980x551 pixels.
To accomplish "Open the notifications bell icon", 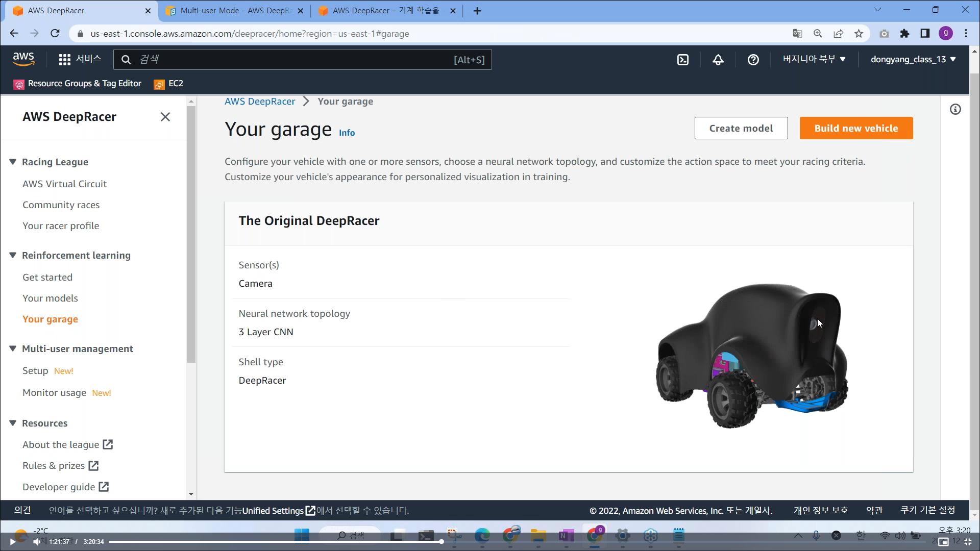I will pyautogui.click(x=718, y=60).
